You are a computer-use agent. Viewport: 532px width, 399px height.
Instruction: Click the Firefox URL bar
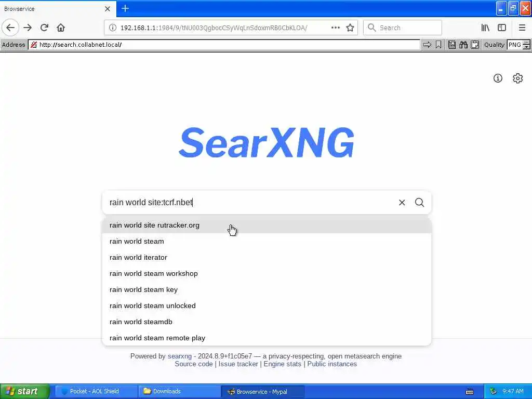tap(231, 28)
